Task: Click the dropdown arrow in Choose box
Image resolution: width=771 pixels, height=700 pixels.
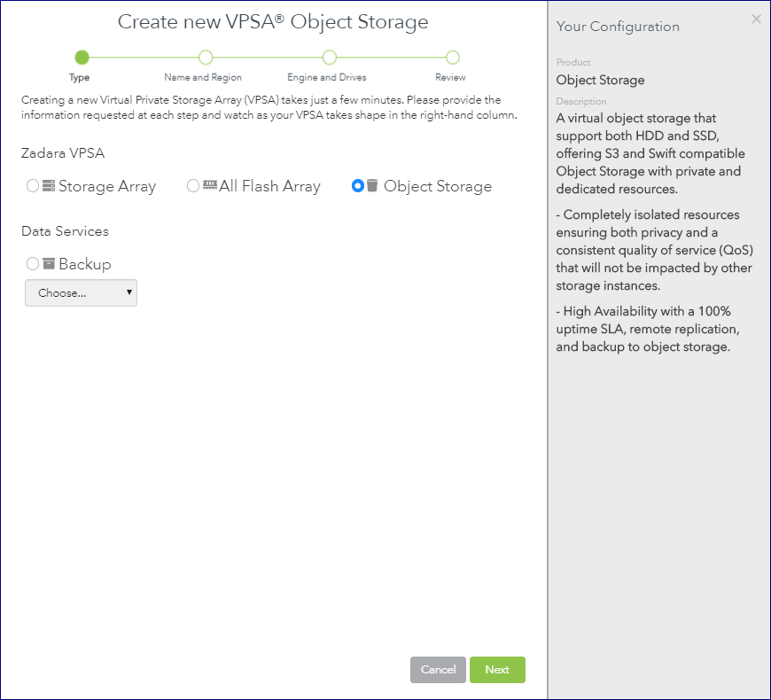Action: (x=128, y=292)
